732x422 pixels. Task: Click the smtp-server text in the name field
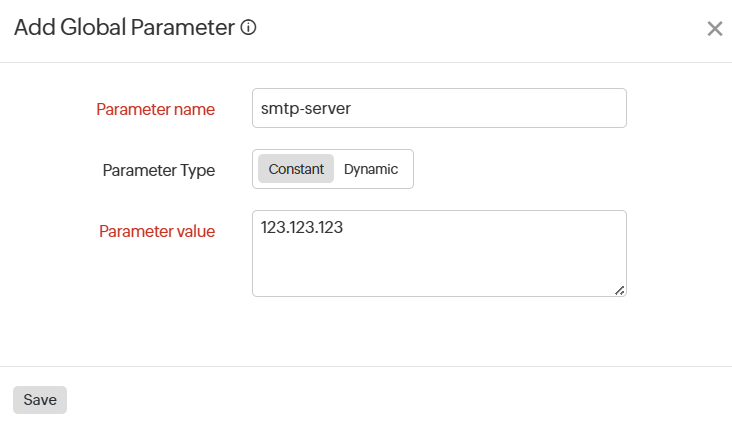point(306,108)
